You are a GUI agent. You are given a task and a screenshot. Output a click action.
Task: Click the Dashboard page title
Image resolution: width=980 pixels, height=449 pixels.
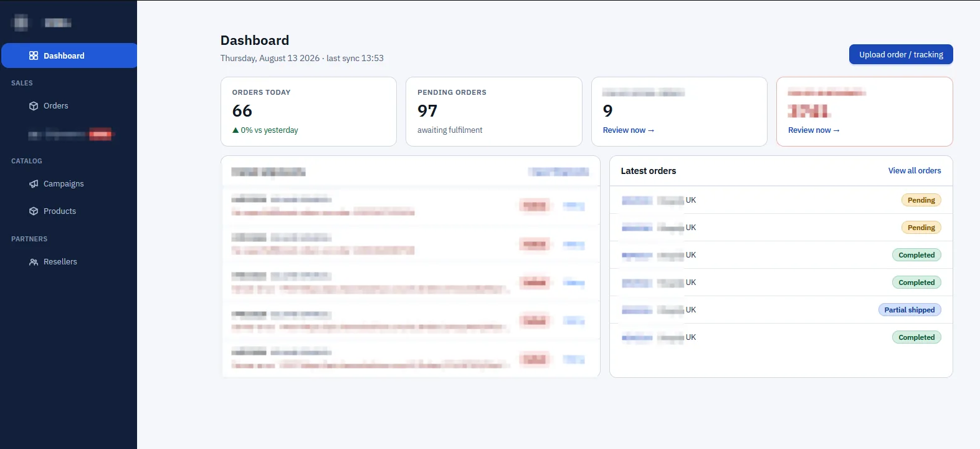[x=255, y=41]
